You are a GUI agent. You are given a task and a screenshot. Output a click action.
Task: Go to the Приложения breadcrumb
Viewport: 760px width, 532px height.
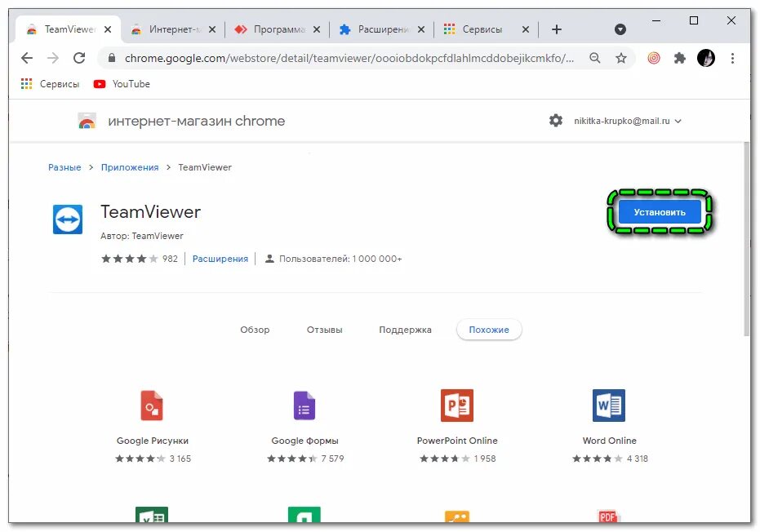(x=130, y=167)
